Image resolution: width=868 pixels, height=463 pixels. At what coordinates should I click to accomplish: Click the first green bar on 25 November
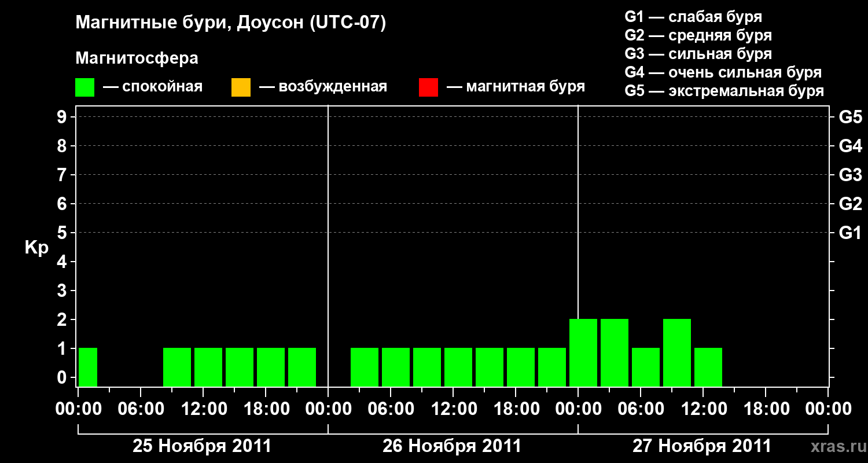click(88, 367)
